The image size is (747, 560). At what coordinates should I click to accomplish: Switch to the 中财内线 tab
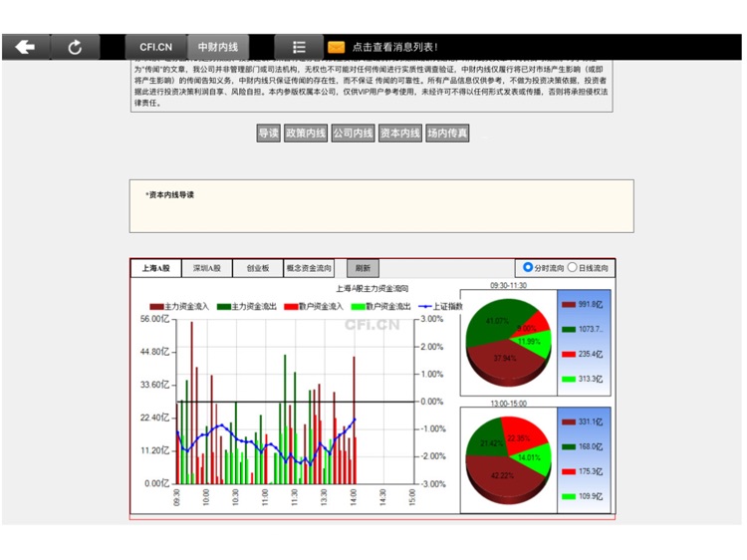click(218, 47)
